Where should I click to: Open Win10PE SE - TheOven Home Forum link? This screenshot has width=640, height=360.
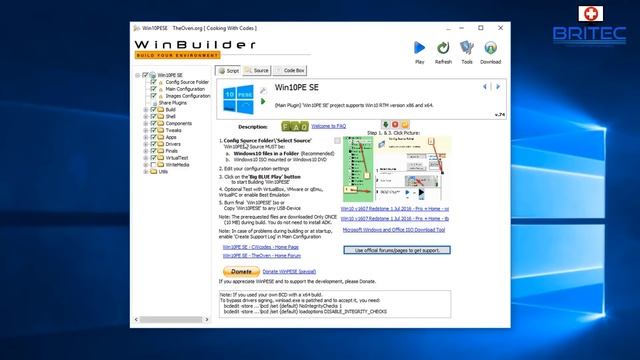click(262, 256)
